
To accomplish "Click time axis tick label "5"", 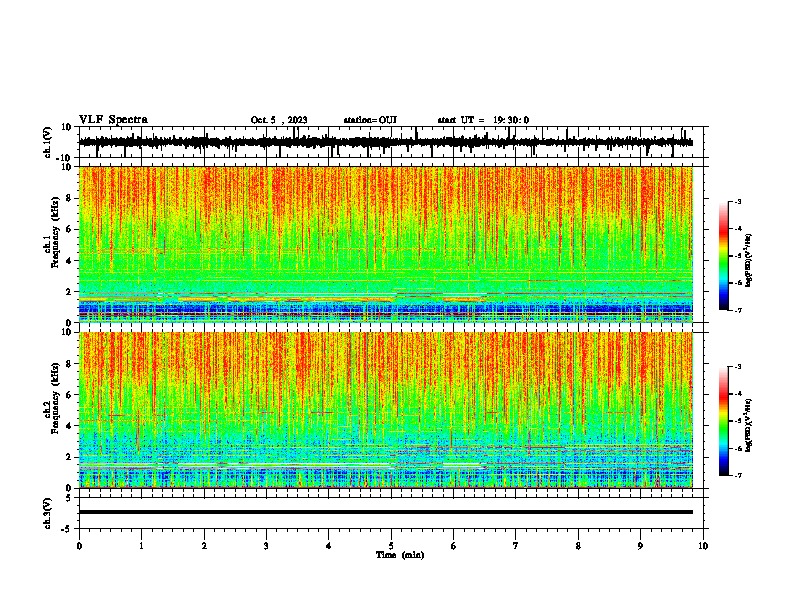I will tap(391, 546).
